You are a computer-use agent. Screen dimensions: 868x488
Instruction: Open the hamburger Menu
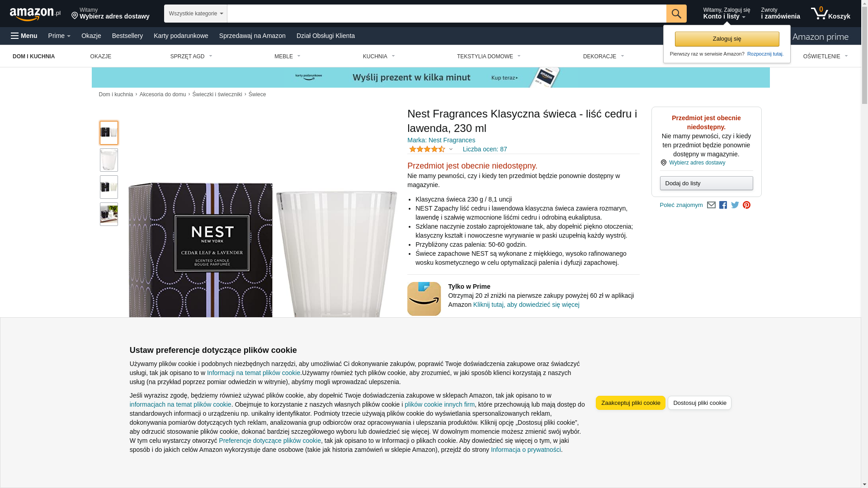24,36
